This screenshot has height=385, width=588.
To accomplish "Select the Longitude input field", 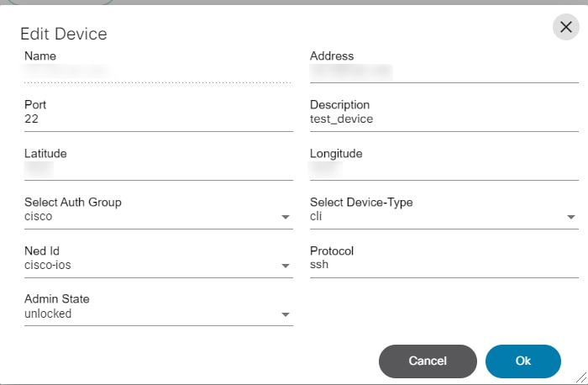I will click(x=444, y=169).
